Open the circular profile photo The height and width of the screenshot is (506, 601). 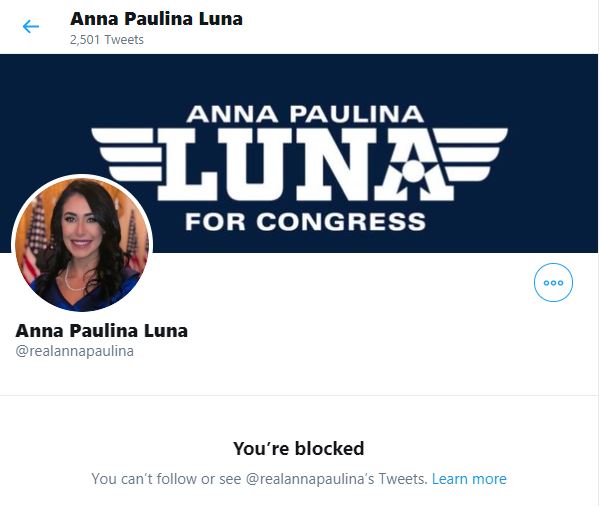[82, 243]
